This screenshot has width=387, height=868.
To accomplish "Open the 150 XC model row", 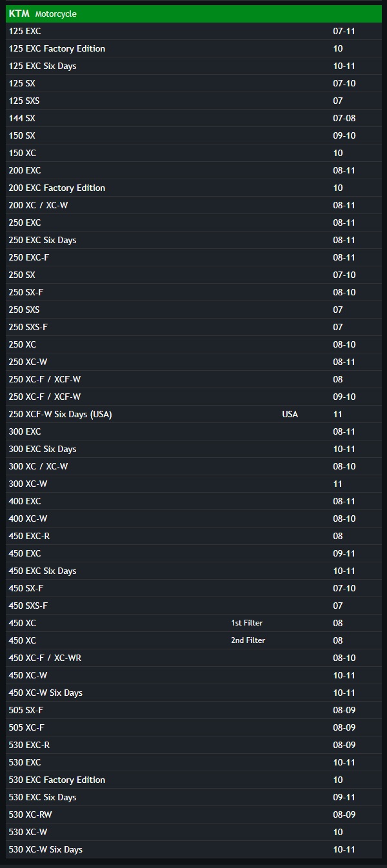I will pos(23,153).
